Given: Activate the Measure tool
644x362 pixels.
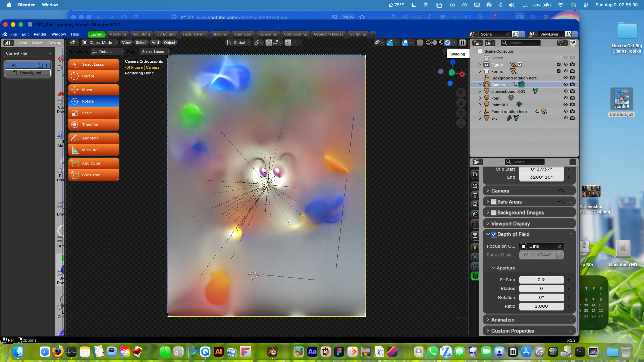Looking at the screenshot, I should coord(94,150).
